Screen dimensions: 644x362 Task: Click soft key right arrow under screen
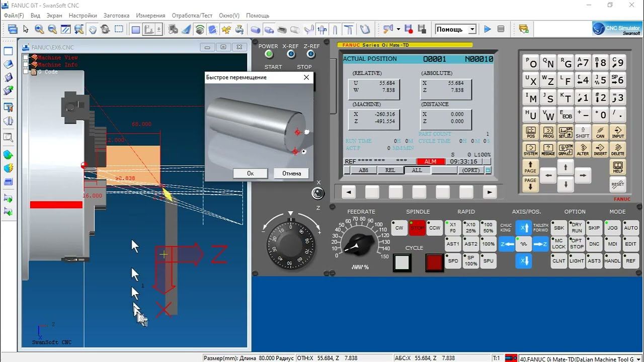point(490,192)
